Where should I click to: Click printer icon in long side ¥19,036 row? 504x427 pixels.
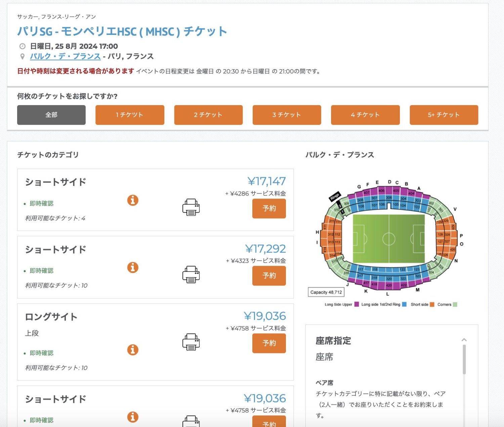pyautogui.click(x=191, y=342)
